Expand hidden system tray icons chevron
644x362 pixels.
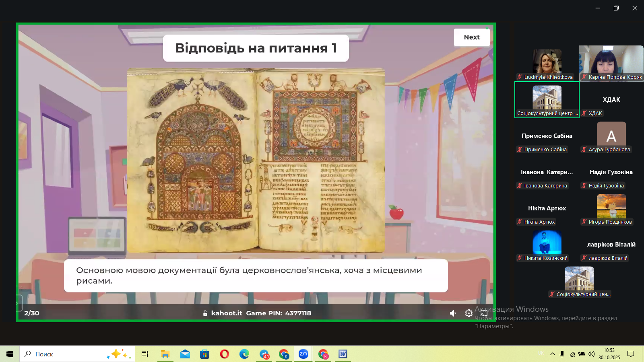click(552, 354)
